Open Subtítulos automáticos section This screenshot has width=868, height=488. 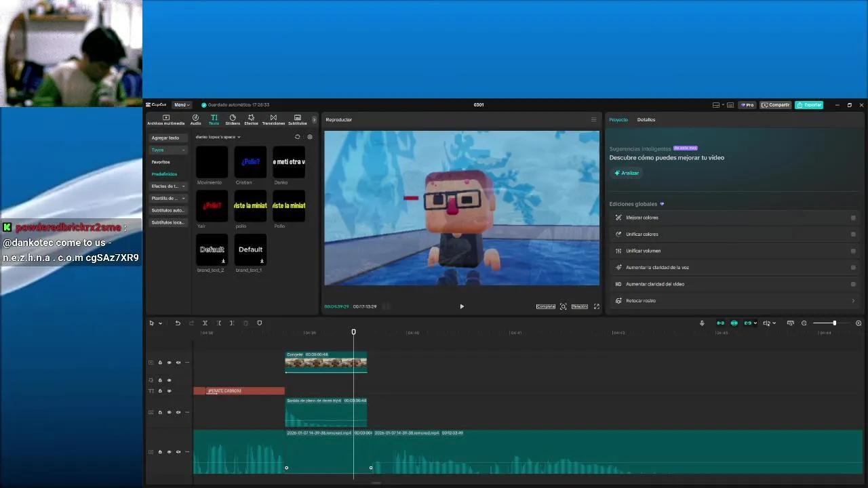point(167,211)
